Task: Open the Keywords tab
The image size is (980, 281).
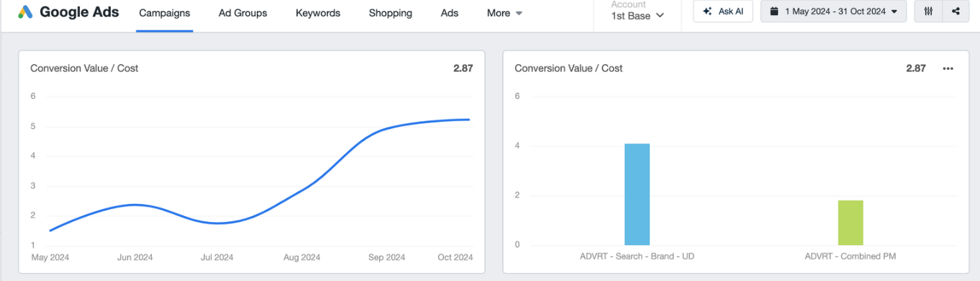Action: (x=318, y=13)
